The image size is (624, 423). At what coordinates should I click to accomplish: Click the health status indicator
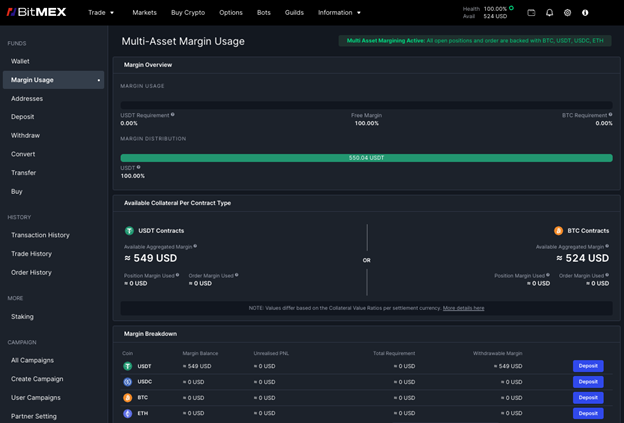pos(511,8)
